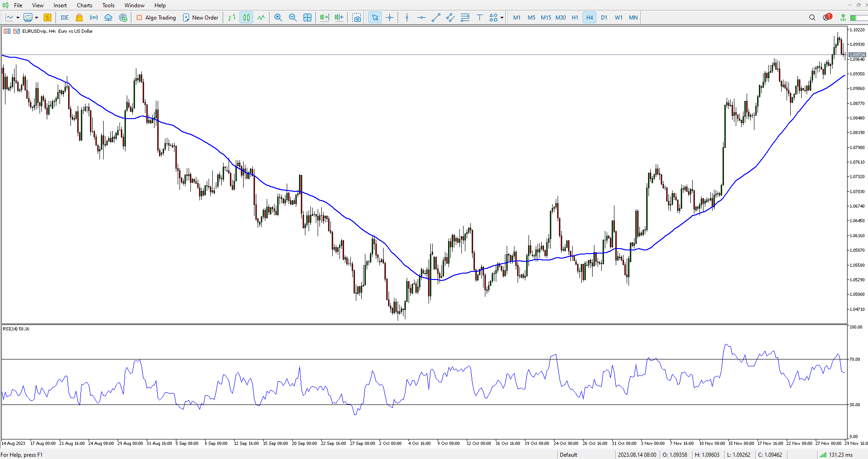
Task: Open the File menu
Action: pos(18,5)
